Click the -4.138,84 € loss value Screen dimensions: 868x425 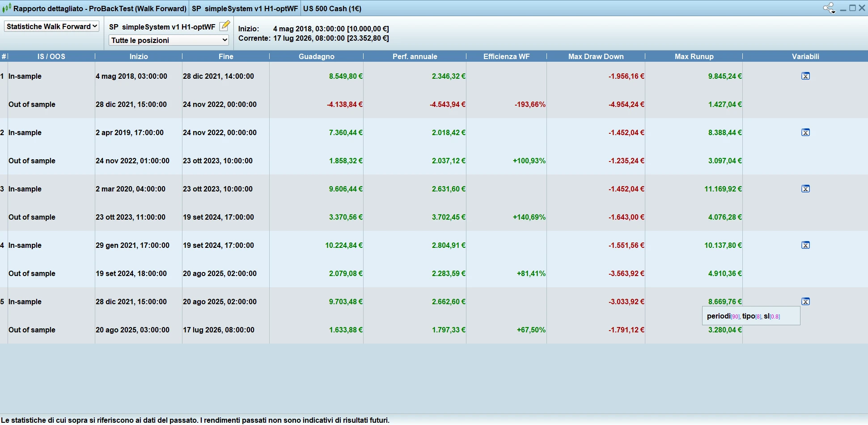click(345, 104)
